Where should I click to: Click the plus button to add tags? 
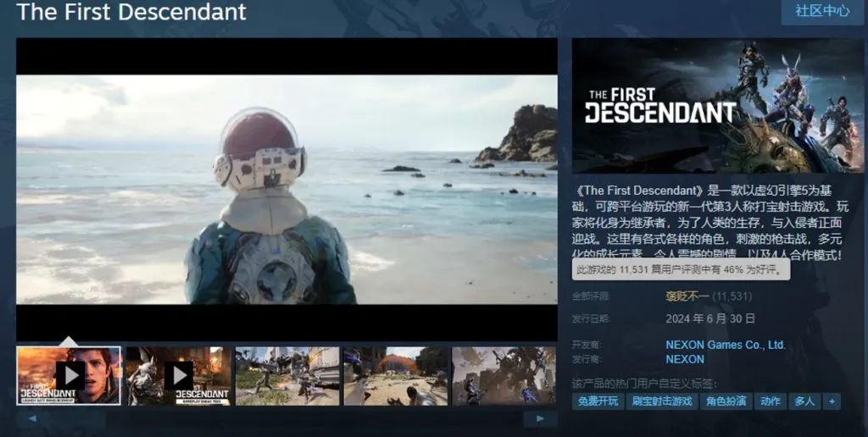[832, 401]
